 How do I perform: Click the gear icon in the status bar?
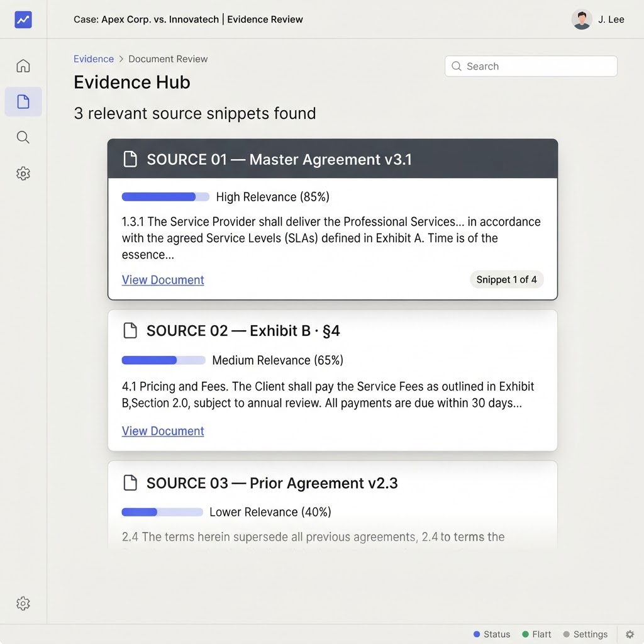(630, 634)
